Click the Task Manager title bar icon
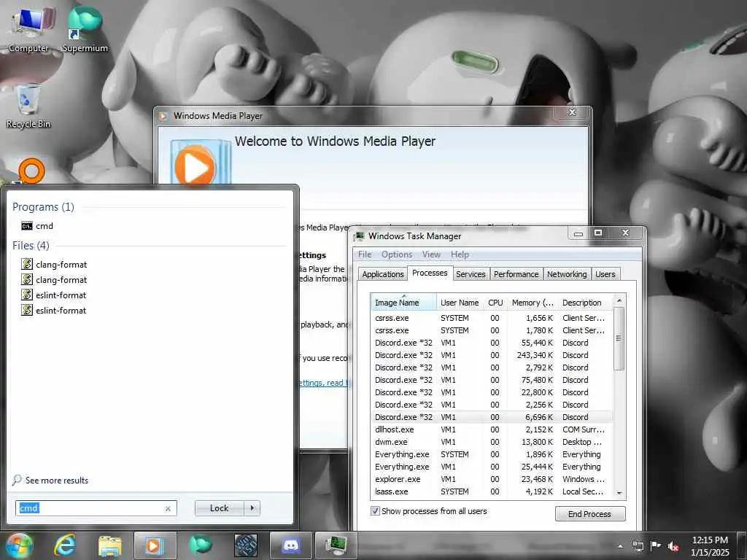 point(360,236)
